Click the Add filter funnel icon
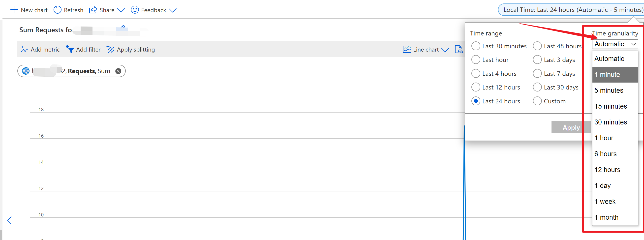 (70, 49)
